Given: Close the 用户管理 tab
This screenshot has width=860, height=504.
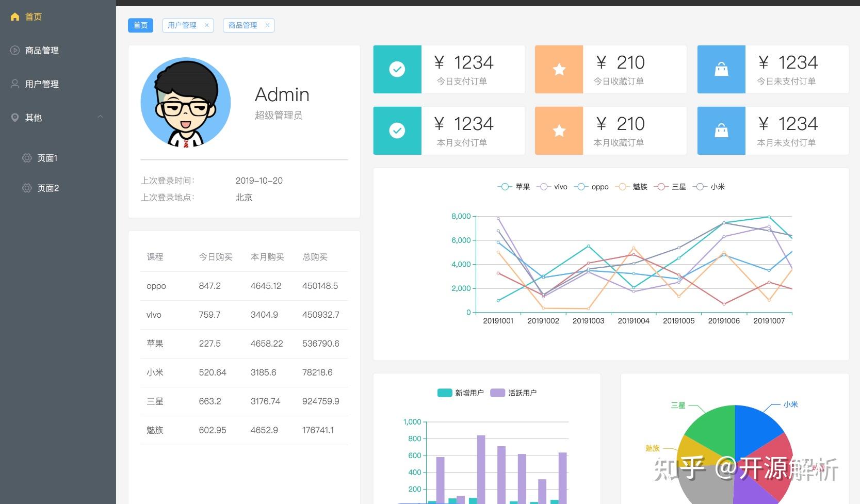Looking at the screenshot, I should (207, 25).
